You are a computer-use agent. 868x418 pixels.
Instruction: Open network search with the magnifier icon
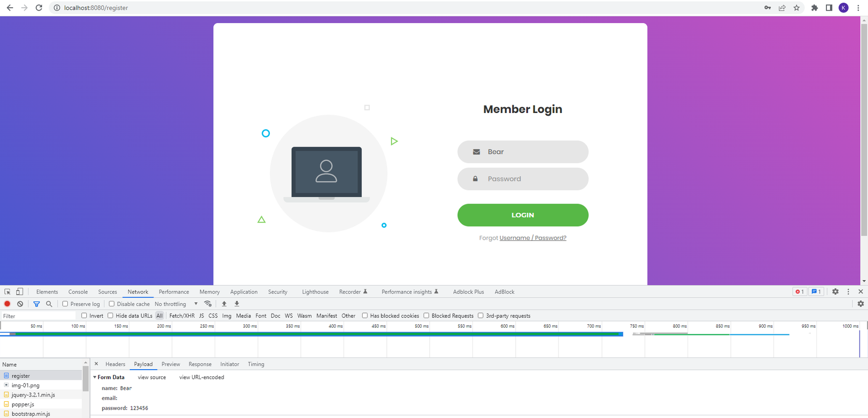click(x=49, y=304)
